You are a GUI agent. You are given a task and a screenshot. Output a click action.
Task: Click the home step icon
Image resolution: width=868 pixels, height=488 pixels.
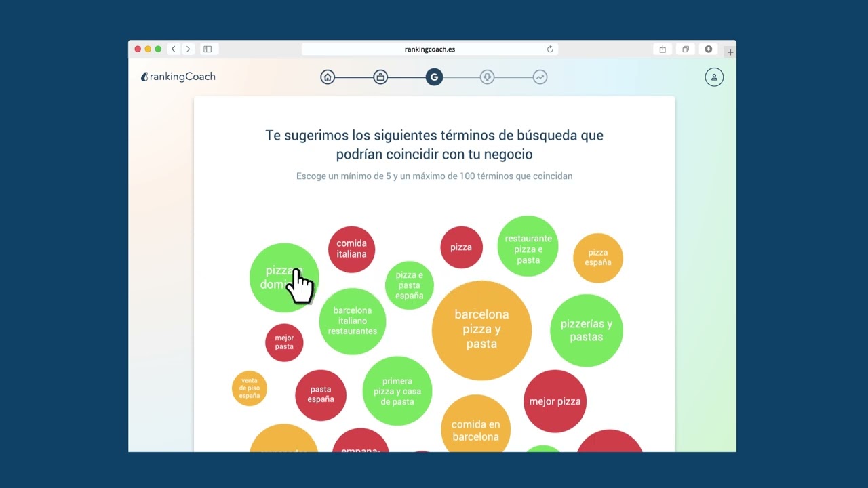328,77
